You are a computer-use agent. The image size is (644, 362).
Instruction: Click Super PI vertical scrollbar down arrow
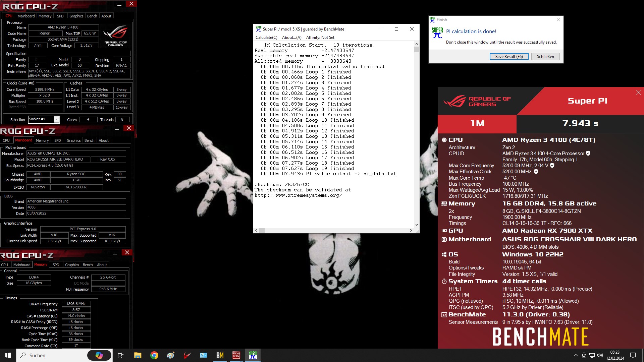pyautogui.click(x=417, y=225)
